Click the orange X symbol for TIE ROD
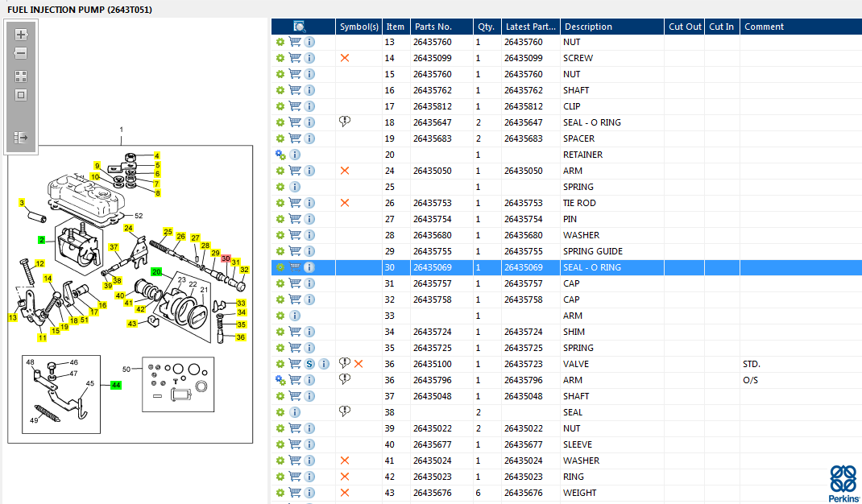This screenshot has width=862, height=504. [x=345, y=203]
